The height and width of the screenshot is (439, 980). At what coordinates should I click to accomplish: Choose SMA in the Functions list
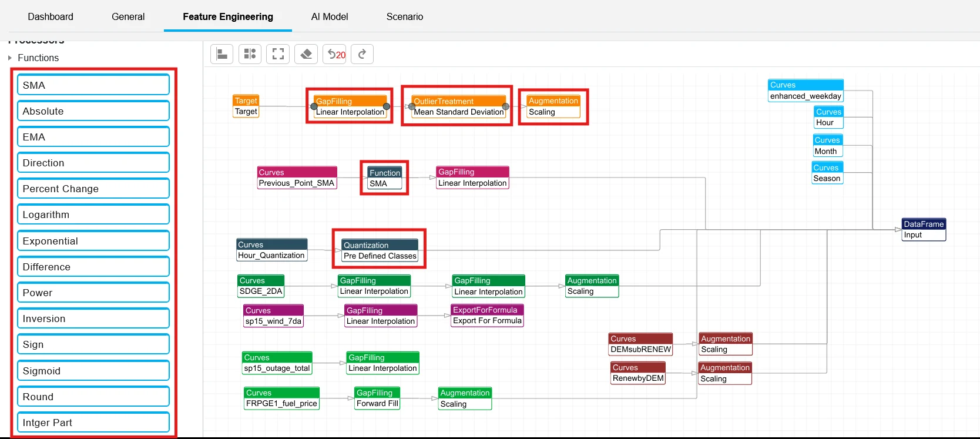point(93,85)
